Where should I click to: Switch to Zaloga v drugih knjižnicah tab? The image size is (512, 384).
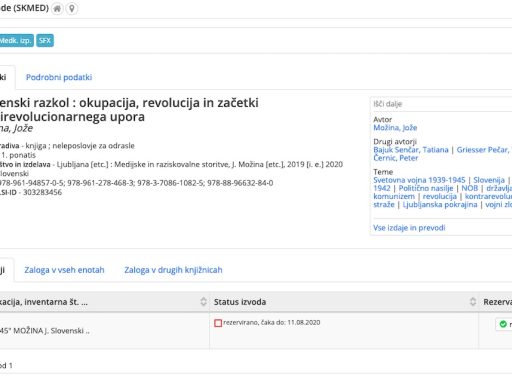[173, 270]
